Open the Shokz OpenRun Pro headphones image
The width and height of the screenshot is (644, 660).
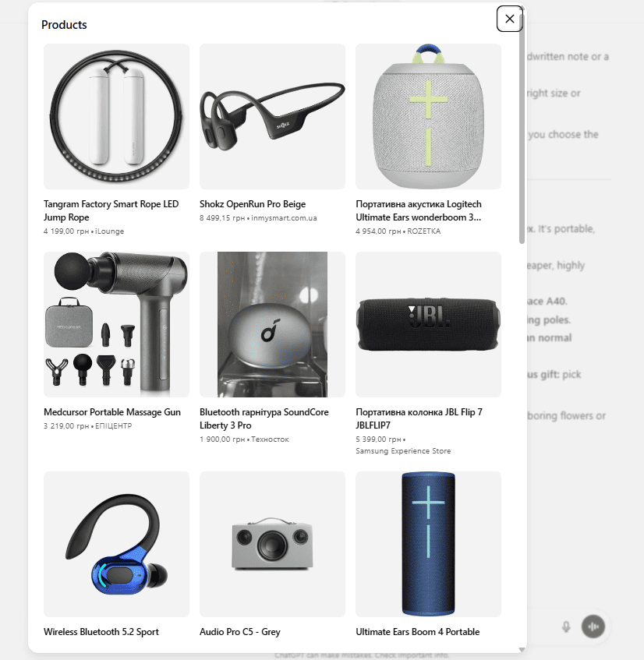click(x=272, y=117)
